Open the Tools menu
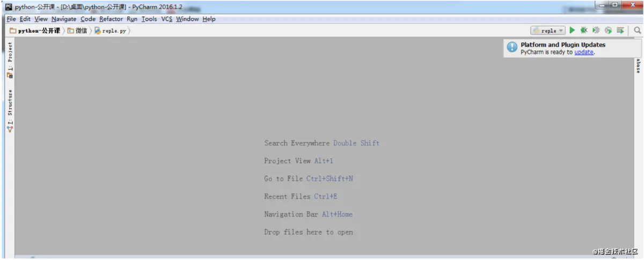Image resolution: width=644 pixels, height=260 pixels. click(x=149, y=19)
